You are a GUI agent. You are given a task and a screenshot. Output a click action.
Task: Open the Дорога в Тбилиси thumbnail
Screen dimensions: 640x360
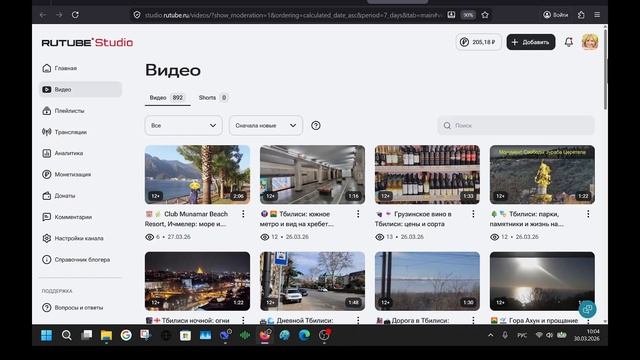427,281
